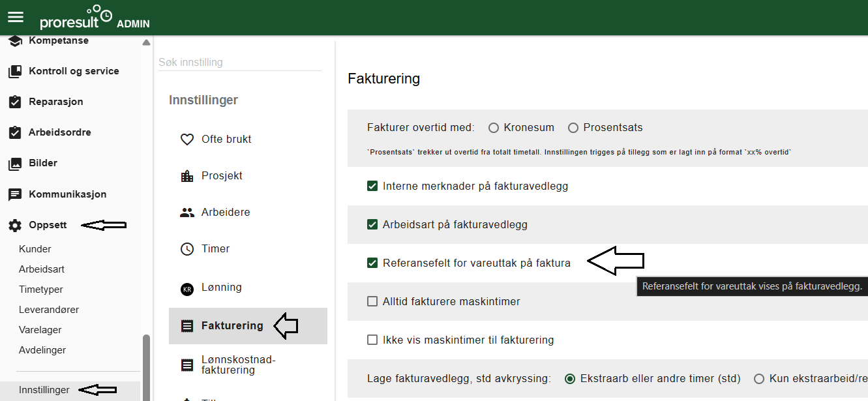Go to Arbeidere settings category
This screenshot has height=401, width=868.
click(226, 213)
